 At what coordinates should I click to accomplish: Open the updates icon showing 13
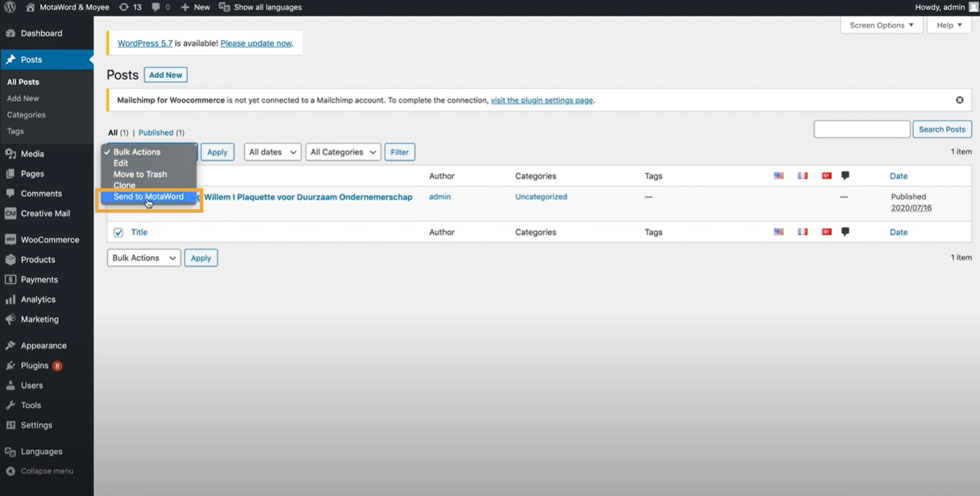click(130, 7)
